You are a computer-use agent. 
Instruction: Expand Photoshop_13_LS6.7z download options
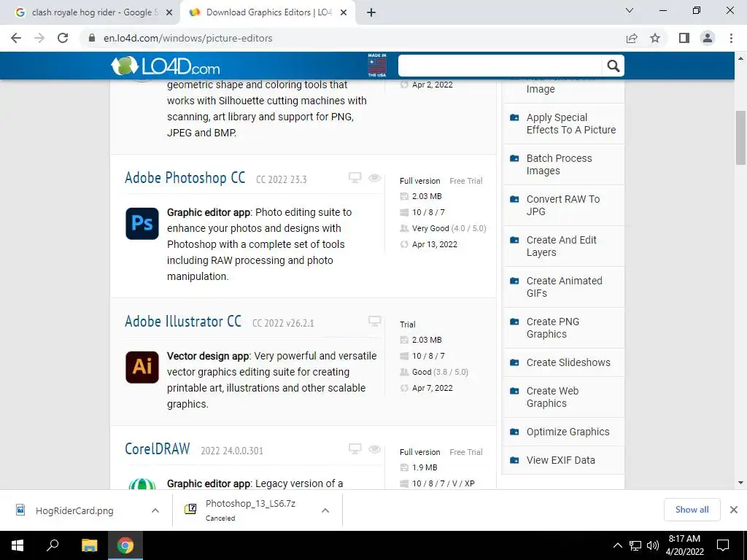325,510
